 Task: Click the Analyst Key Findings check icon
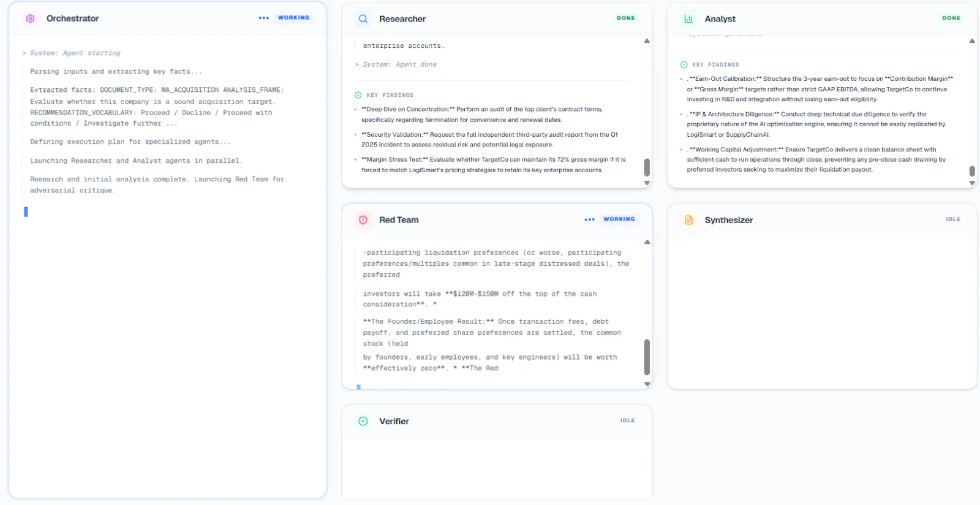(x=684, y=64)
